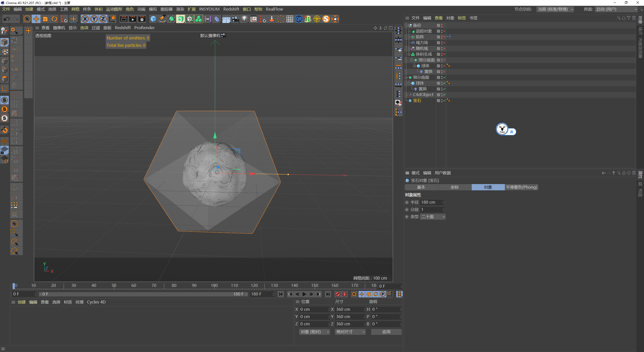Click the 半径 parameter keyframe circle
The width and height of the screenshot is (644, 352).
point(407,202)
